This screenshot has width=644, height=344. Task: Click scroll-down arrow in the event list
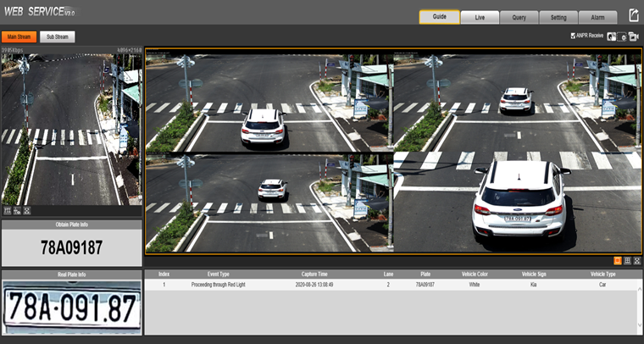coord(639,330)
